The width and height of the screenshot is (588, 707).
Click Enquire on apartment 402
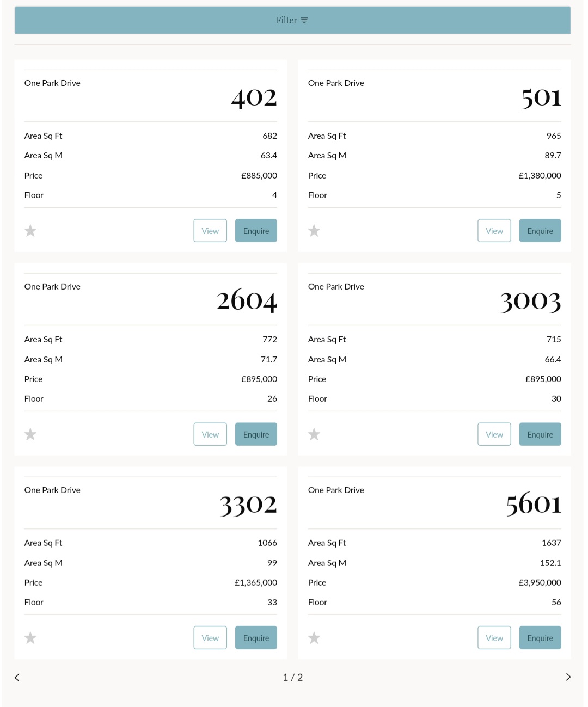[x=256, y=231]
